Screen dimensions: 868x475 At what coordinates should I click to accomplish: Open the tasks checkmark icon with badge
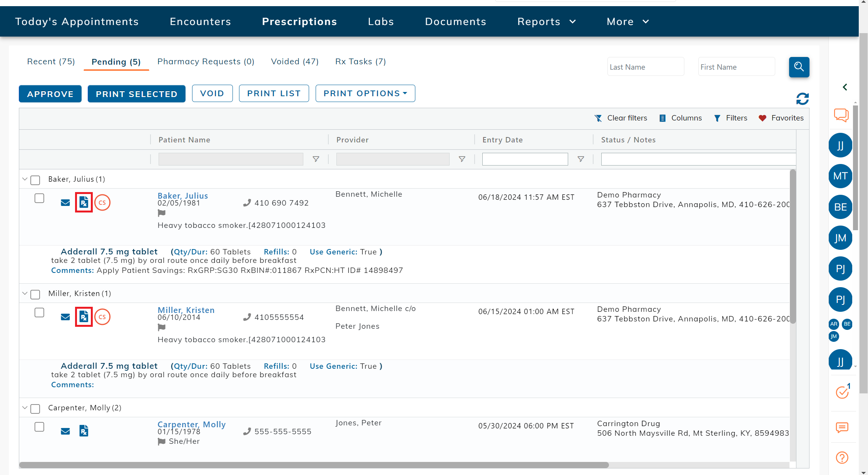[x=843, y=392]
